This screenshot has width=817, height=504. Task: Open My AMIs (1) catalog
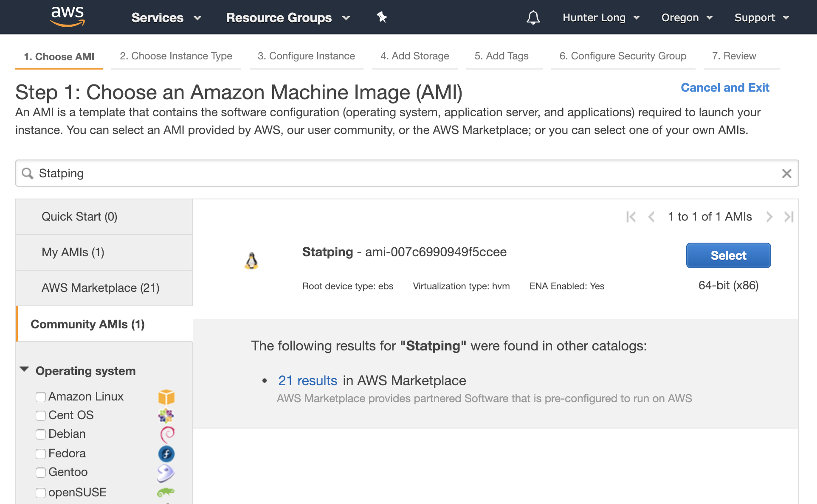click(104, 252)
